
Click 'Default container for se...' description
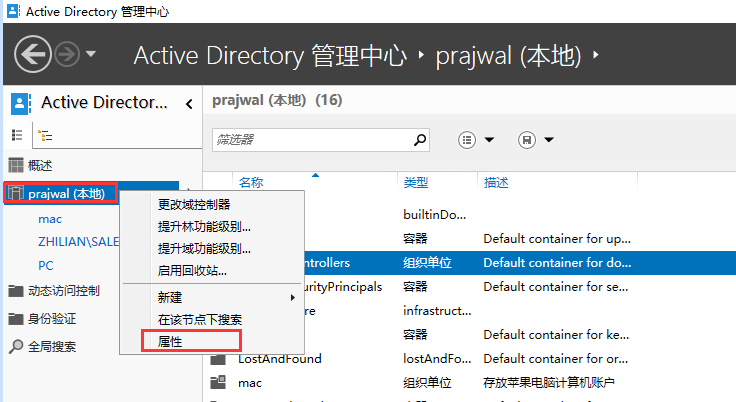[556, 286]
